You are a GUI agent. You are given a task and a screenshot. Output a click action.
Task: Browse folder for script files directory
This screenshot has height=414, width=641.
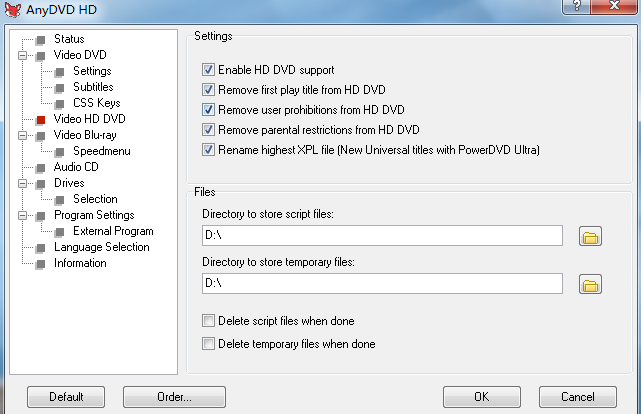(x=590, y=236)
